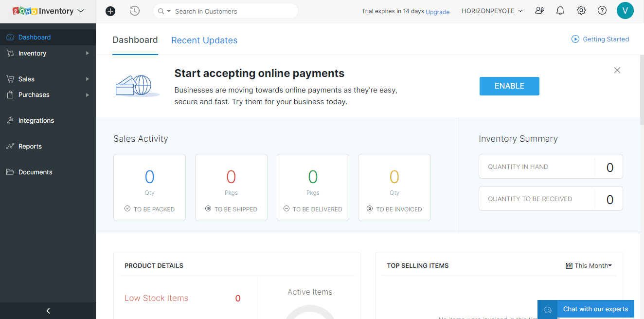
Task: Click the help question mark icon
Action: point(602,11)
